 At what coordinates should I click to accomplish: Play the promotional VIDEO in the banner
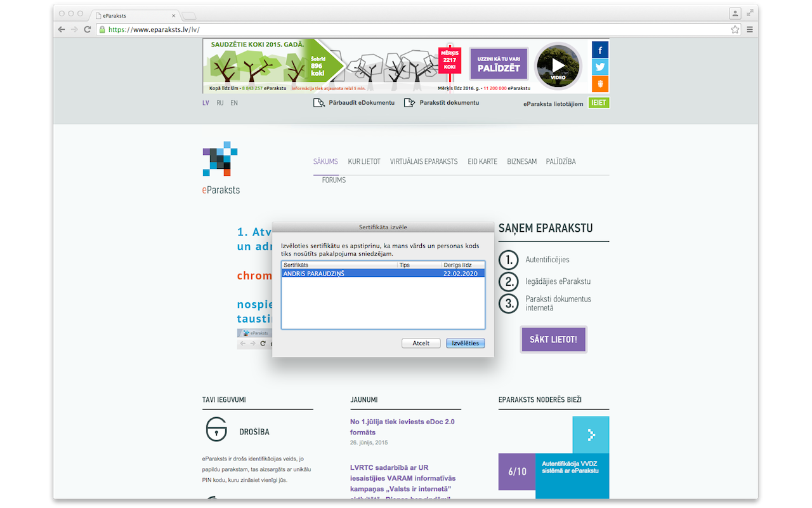click(558, 66)
